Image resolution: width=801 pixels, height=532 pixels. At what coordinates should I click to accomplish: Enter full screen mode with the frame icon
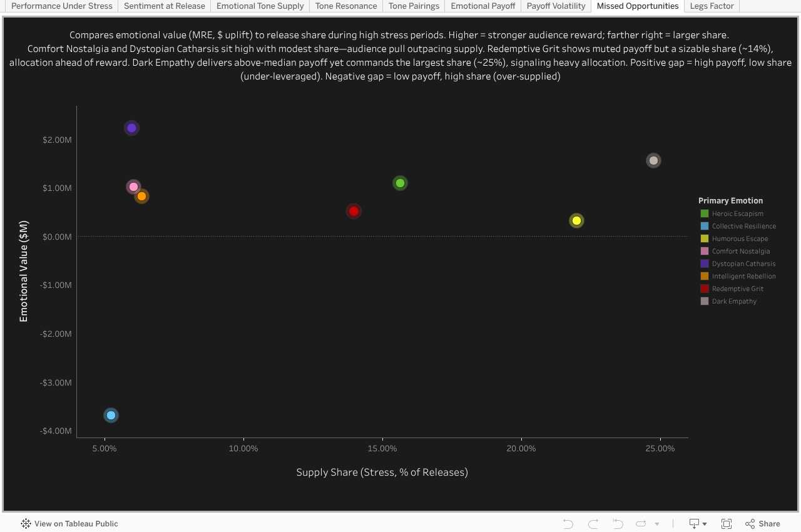coord(727,524)
